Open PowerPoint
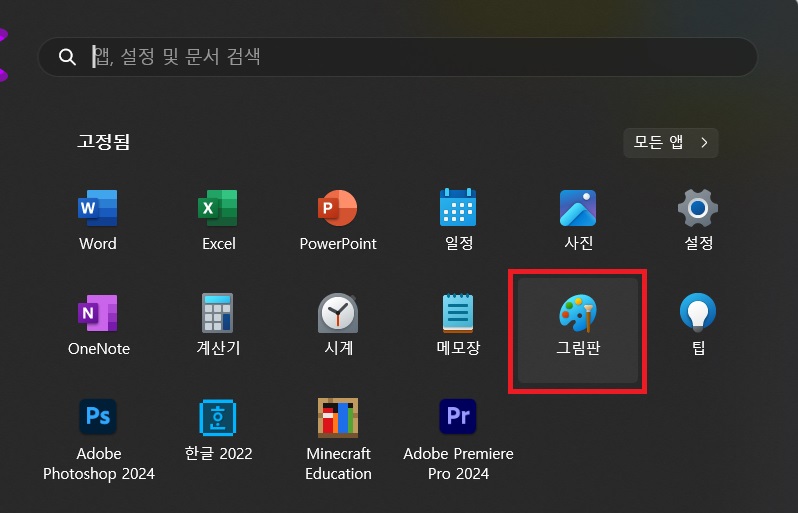Image resolution: width=798 pixels, height=513 pixels. coord(338,220)
